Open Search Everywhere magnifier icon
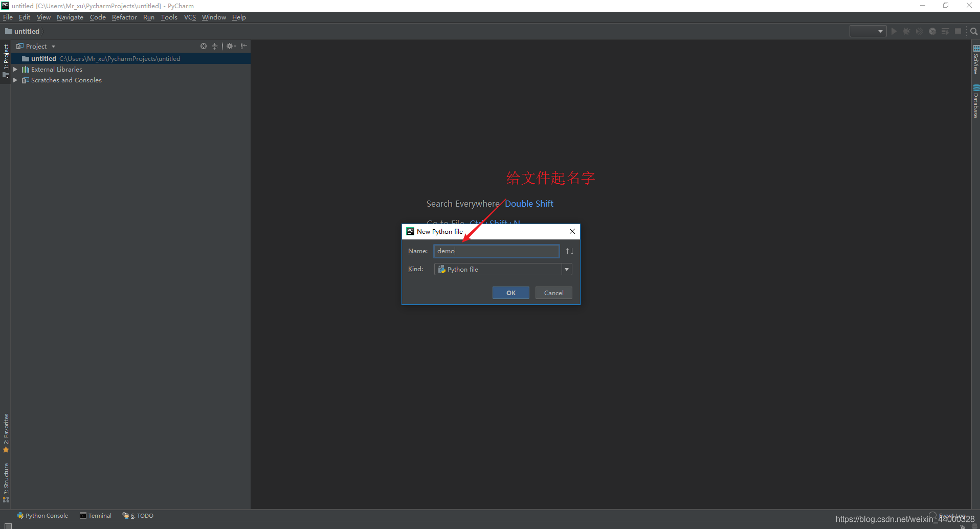The height and width of the screenshot is (529, 980). tap(974, 31)
